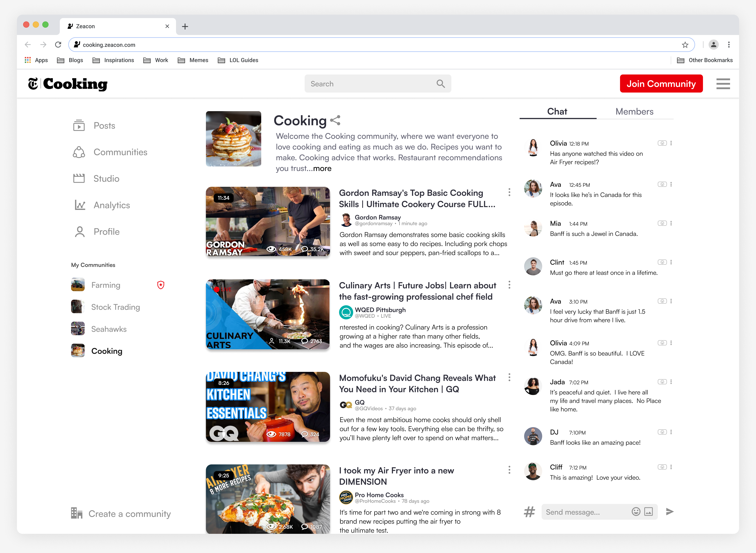Click the hashtag icon in chat

(529, 512)
